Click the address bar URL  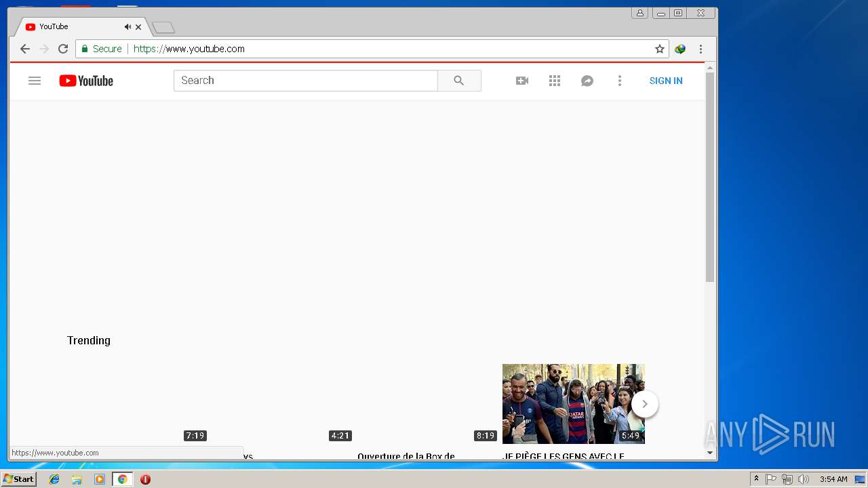click(x=189, y=49)
